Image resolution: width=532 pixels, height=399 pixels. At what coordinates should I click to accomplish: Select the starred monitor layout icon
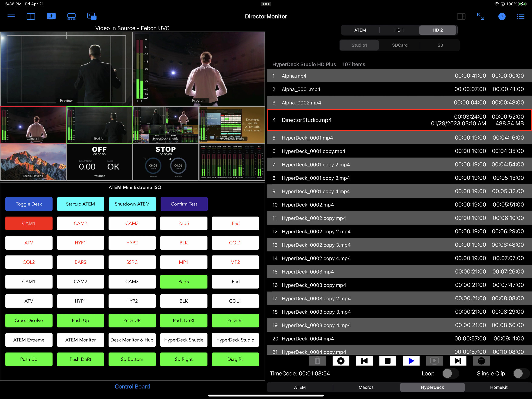[x=51, y=16]
